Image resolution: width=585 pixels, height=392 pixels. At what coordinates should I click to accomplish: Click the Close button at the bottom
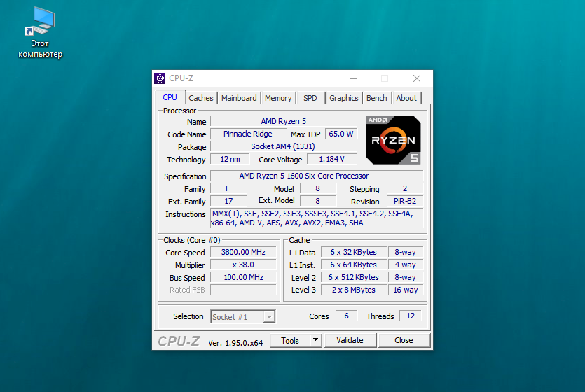coord(404,341)
